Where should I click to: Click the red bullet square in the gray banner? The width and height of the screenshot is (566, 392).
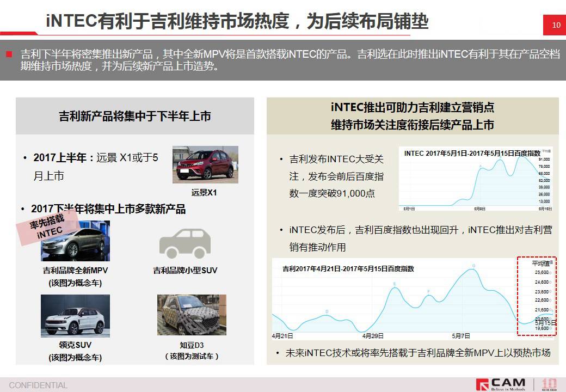[x=9, y=54]
